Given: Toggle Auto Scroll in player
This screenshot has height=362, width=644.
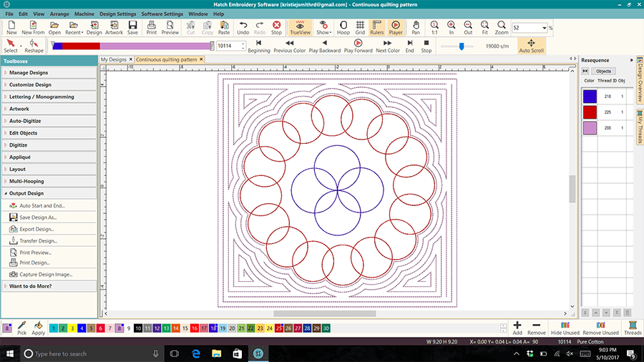Looking at the screenshot, I should click(x=531, y=47).
